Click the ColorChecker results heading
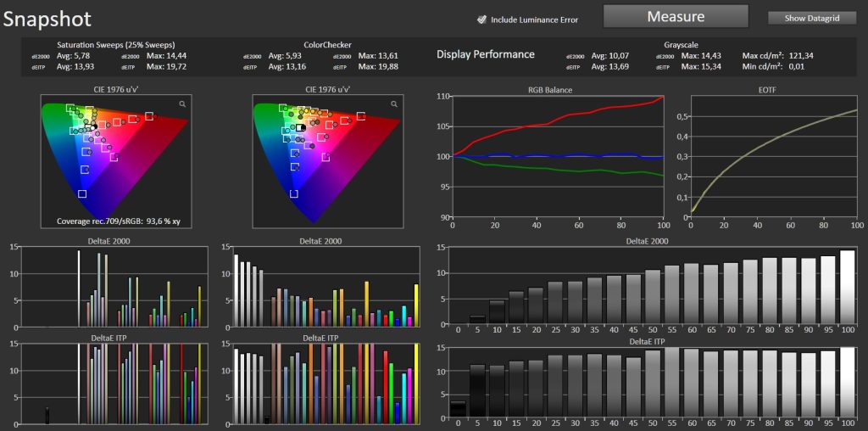 click(x=327, y=44)
